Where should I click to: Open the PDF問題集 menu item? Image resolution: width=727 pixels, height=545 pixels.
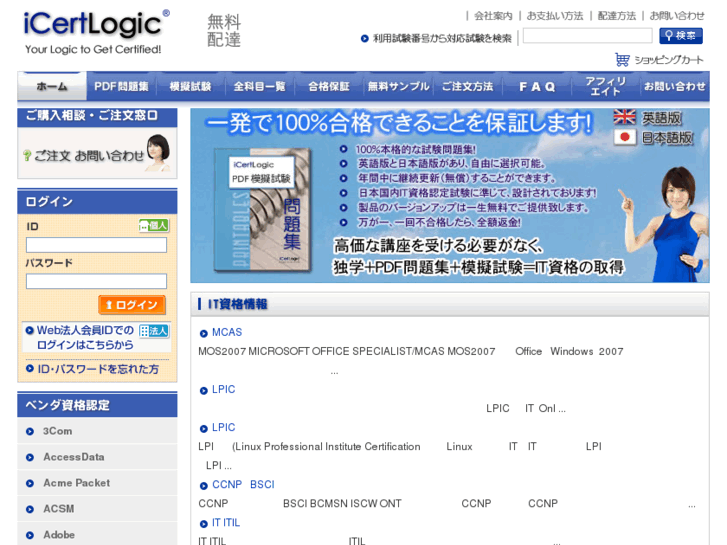[121, 86]
